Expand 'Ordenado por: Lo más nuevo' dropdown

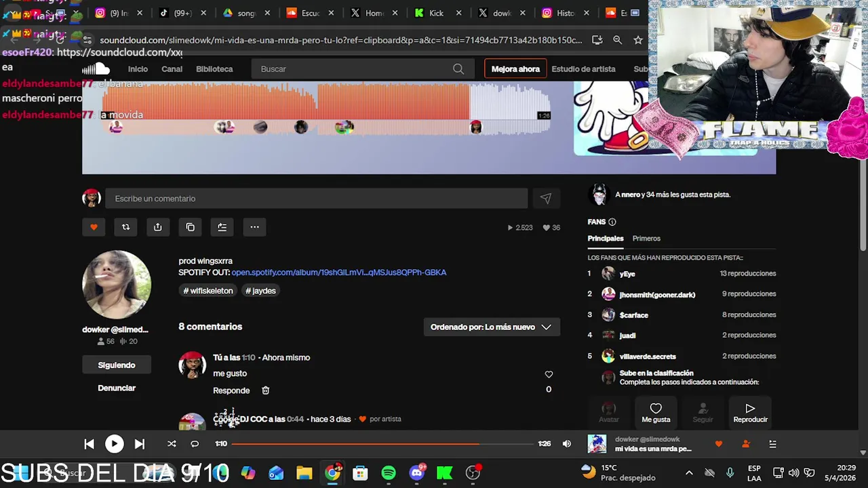click(x=491, y=327)
